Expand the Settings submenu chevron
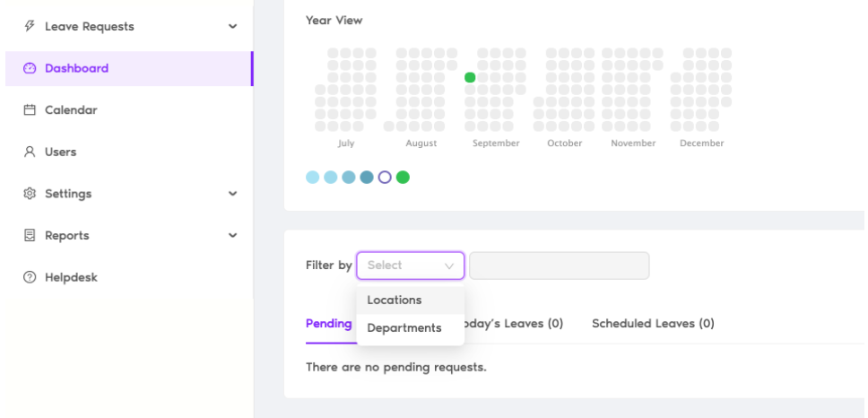Screen dimensions: 868x418 click(233, 193)
